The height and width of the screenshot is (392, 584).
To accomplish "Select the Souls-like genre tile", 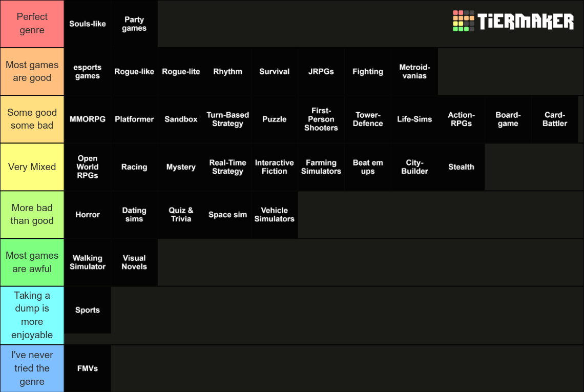I will coord(87,23).
